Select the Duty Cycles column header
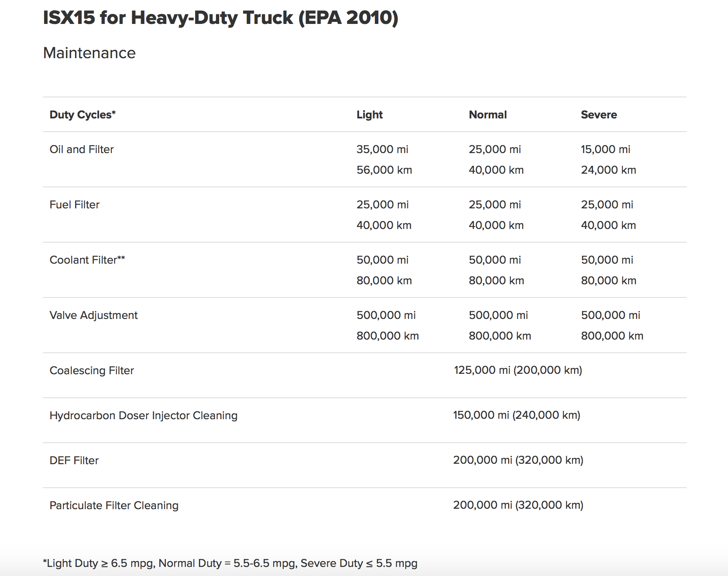This screenshot has width=728, height=576. 83,115
